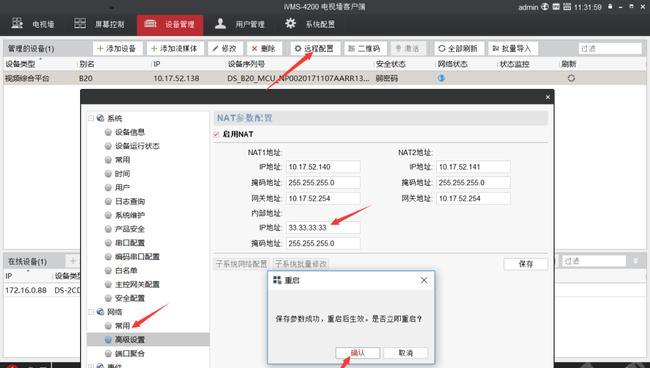Image resolution: width=650 pixels, height=368 pixels.
Task: Click the 状态监控 column header
Action: coord(514,64)
